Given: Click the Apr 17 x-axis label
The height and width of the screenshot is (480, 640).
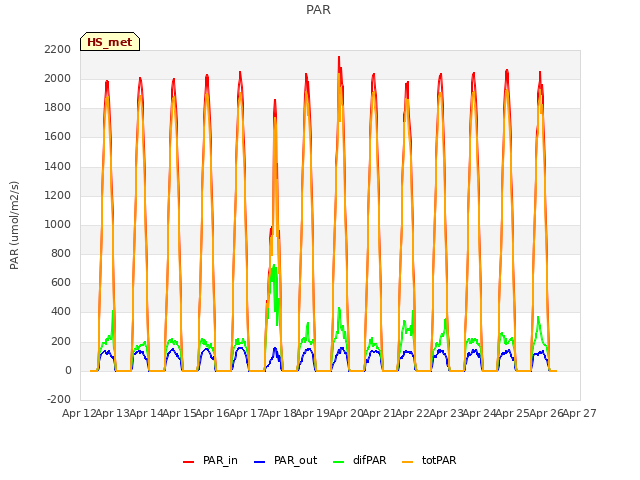Looking at the screenshot, I should (246, 413).
